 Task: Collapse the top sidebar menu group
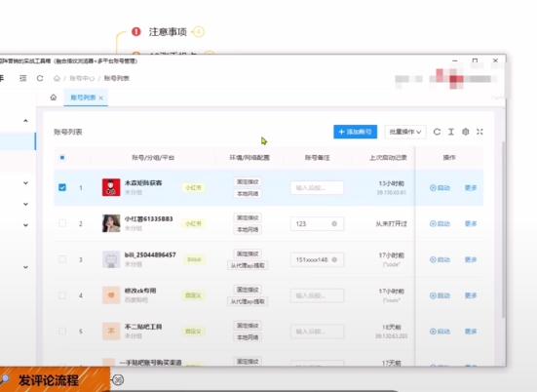coord(25,121)
